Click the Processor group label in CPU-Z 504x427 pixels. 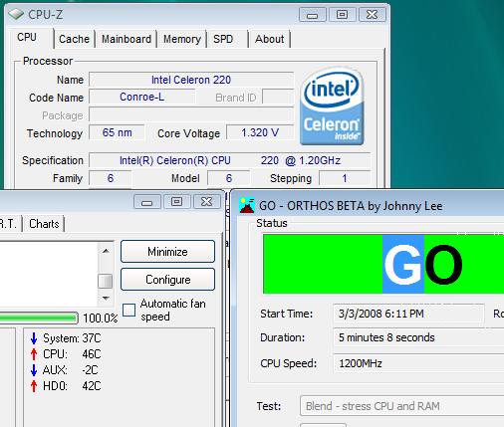(48, 61)
